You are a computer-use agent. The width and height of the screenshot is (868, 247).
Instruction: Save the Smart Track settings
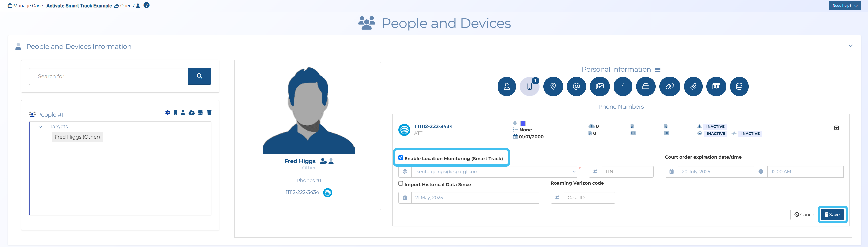point(832,215)
